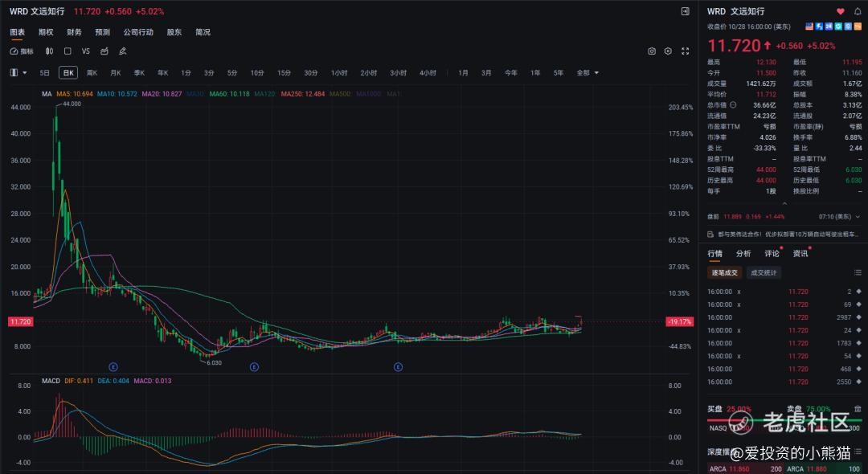Expand the pre-market 07:10 chevron

point(858,217)
